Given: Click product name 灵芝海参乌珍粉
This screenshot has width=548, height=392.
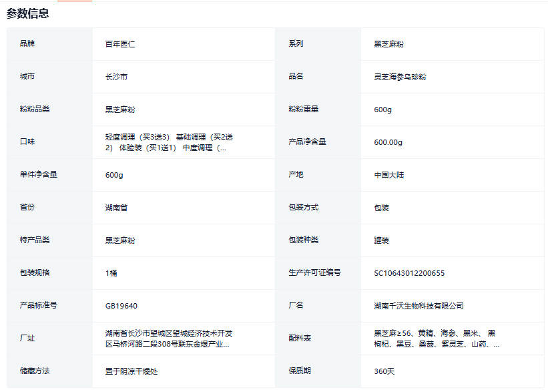Looking at the screenshot, I should [x=400, y=77].
